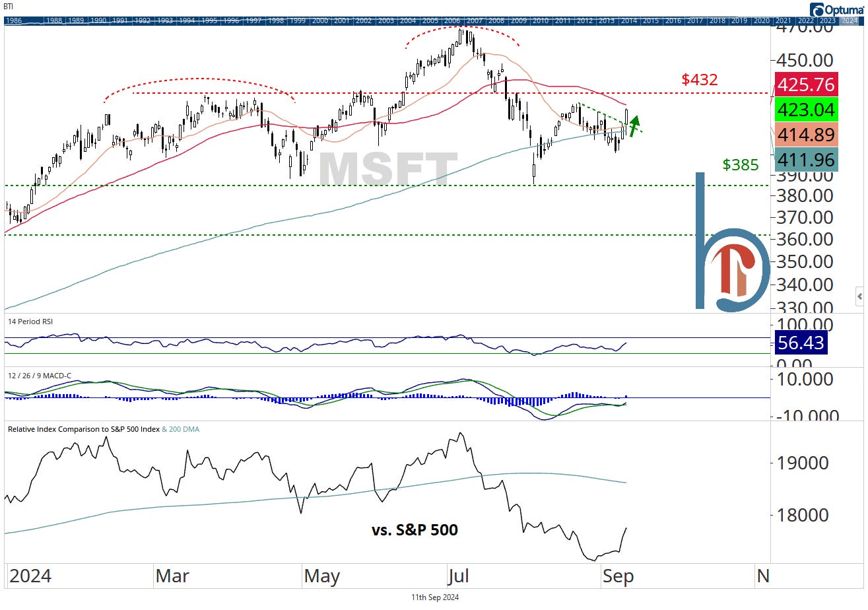
Task: Jump to 1990 in the year timeline bar
Action: [99, 20]
